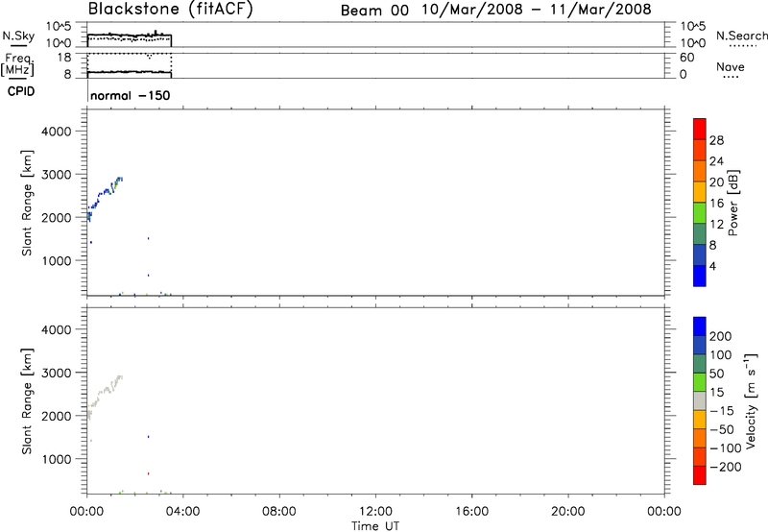Image resolution: width=768 pixels, height=532 pixels.
Task: Click the N.Search legend label
Action: [741, 36]
